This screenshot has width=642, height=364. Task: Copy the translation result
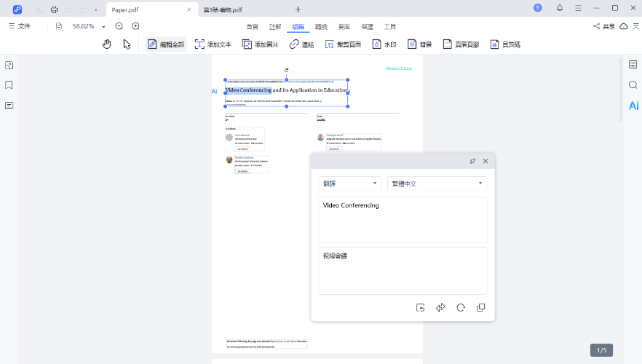click(x=480, y=308)
